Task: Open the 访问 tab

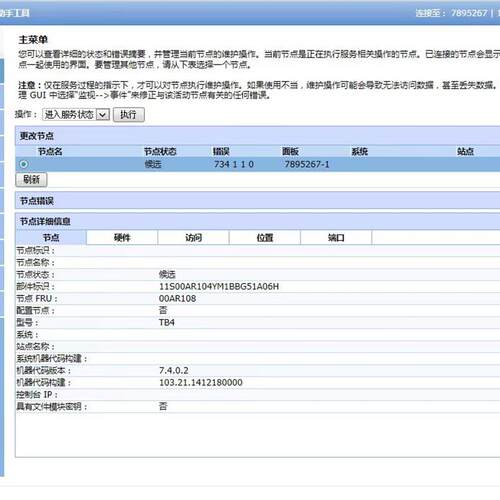Action: pyautogui.click(x=193, y=238)
